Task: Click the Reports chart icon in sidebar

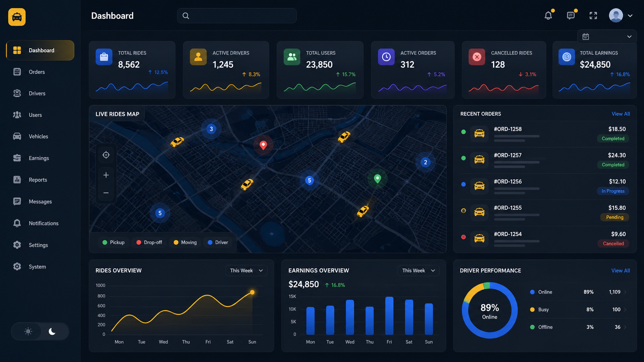Action: coord(17,180)
